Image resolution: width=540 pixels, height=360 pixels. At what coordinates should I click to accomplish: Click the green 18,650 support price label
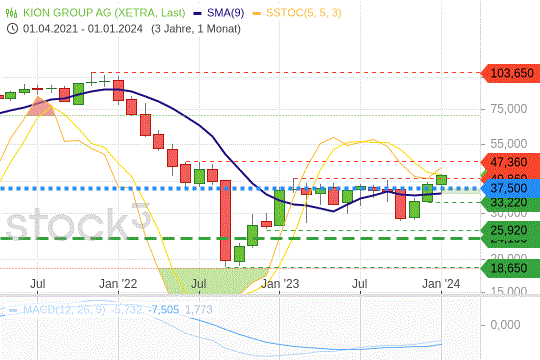click(510, 268)
